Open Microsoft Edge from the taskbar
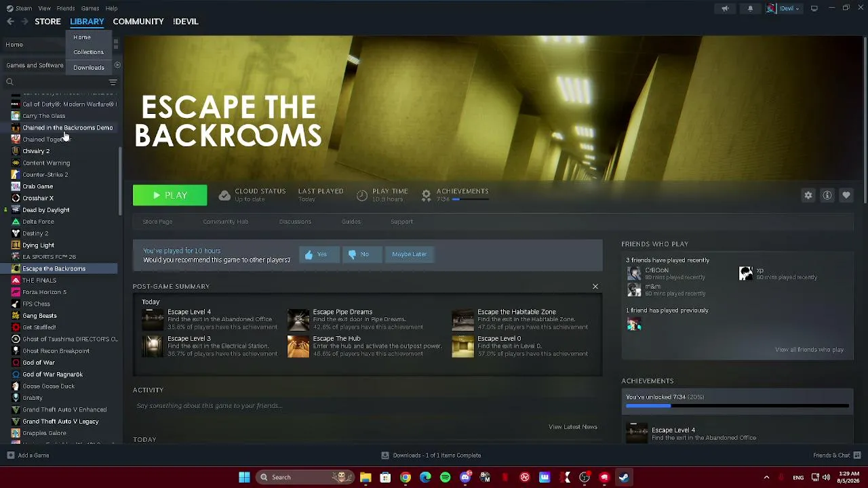This screenshot has width=868, height=488. point(425,477)
